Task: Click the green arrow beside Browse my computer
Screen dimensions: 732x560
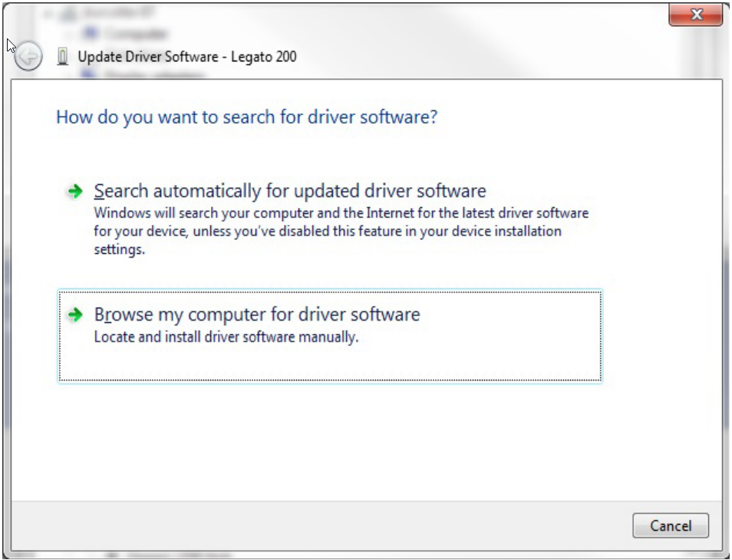Action: click(74, 315)
